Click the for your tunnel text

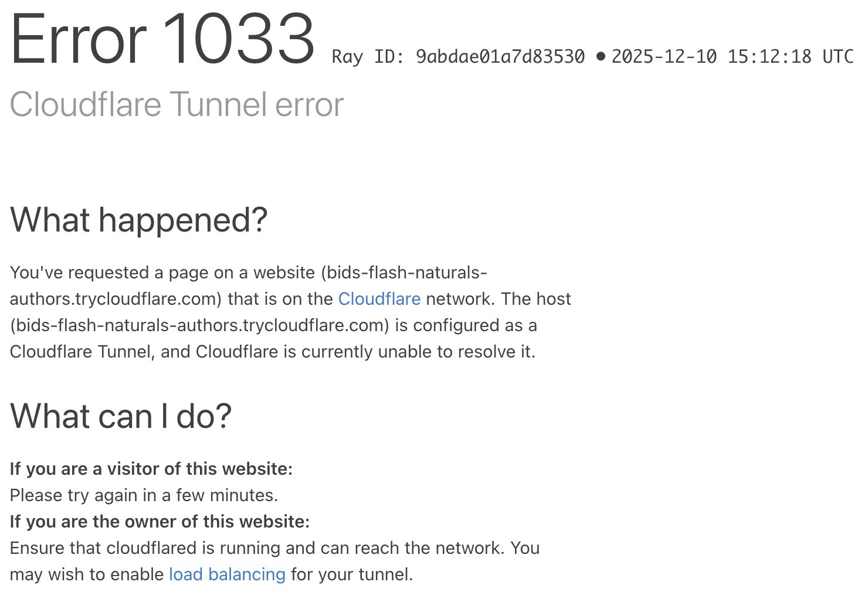click(x=352, y=574)
